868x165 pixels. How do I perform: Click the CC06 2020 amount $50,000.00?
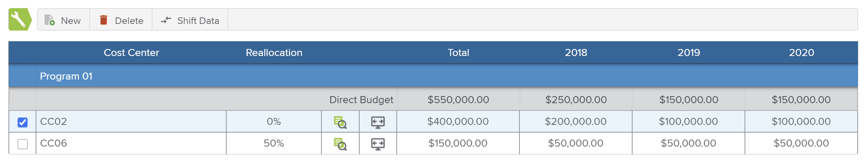[801, 143]
